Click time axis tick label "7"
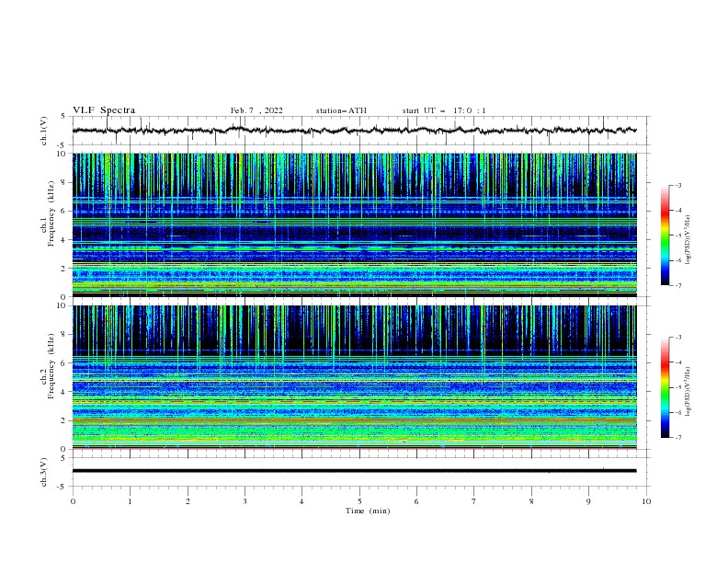This screenshot has width=728, height=563. click(474, 501)
